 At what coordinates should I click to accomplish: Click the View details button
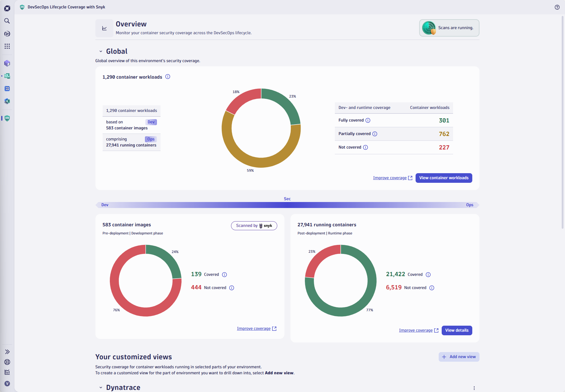(x=457, y=330)
